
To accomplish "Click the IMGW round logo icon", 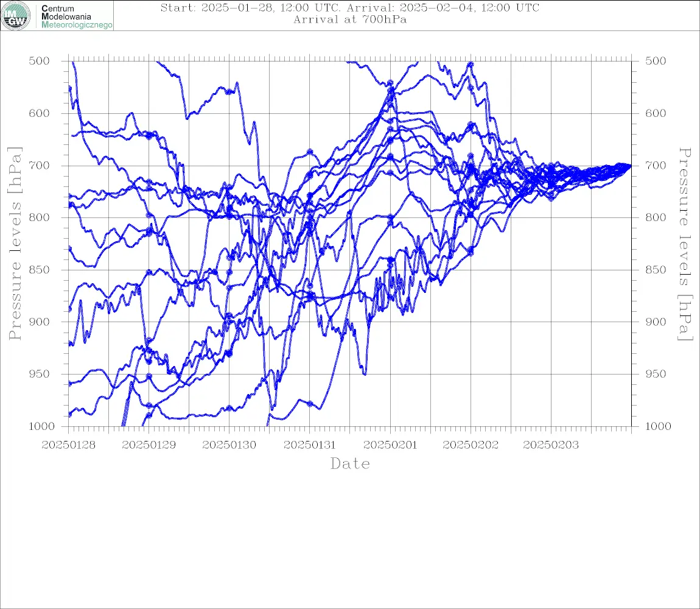I will 16,16.
